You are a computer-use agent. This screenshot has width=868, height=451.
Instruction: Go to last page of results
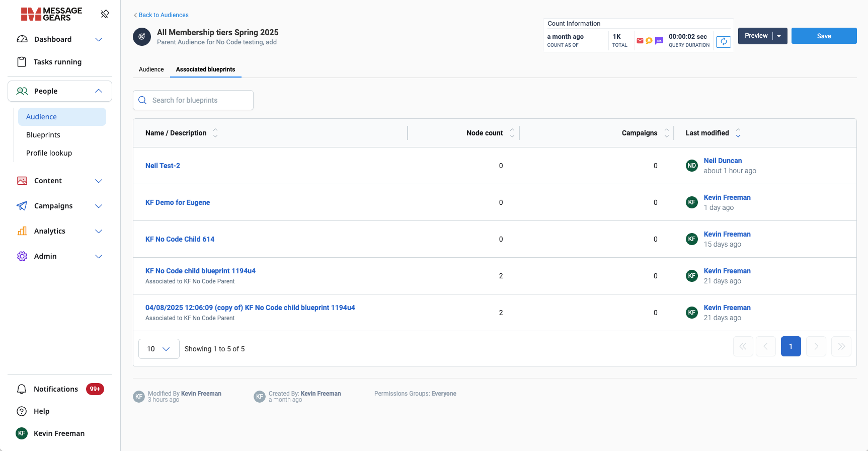tap(841, 346)
